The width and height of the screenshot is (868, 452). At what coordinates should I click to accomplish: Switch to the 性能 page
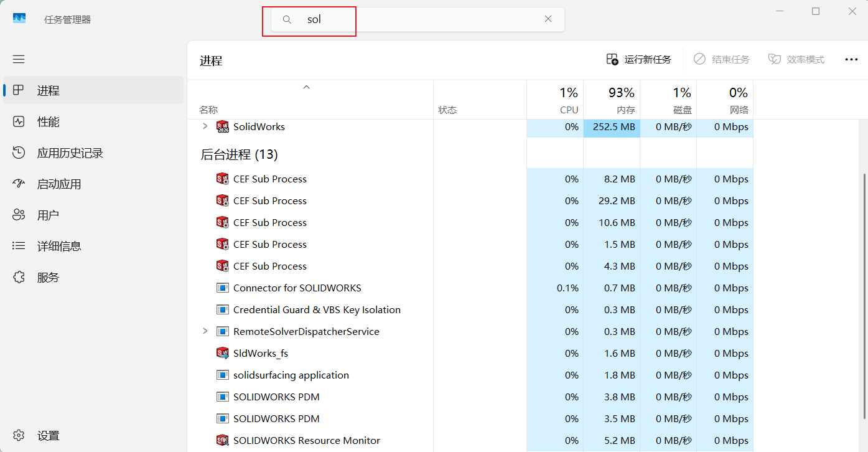93,121
